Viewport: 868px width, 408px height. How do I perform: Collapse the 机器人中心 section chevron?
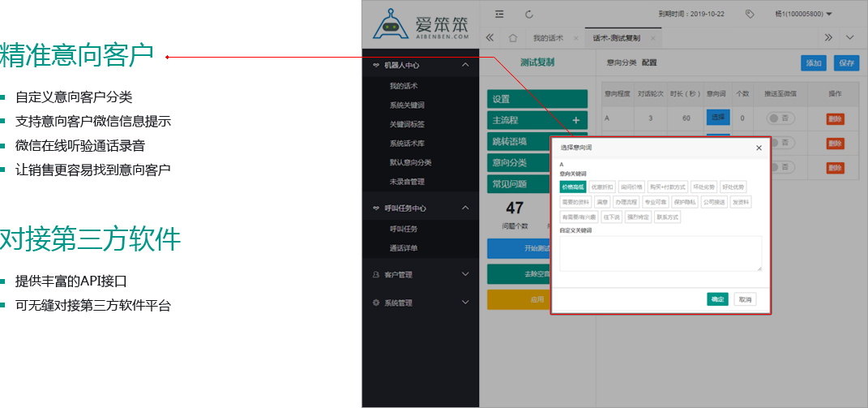tap(465, 65)
